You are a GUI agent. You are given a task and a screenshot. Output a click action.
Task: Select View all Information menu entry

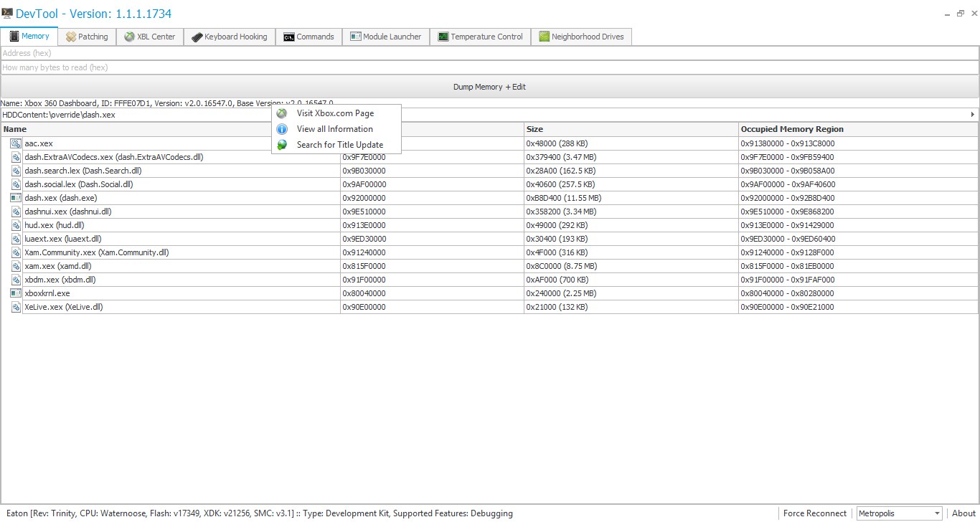[336, 129]
